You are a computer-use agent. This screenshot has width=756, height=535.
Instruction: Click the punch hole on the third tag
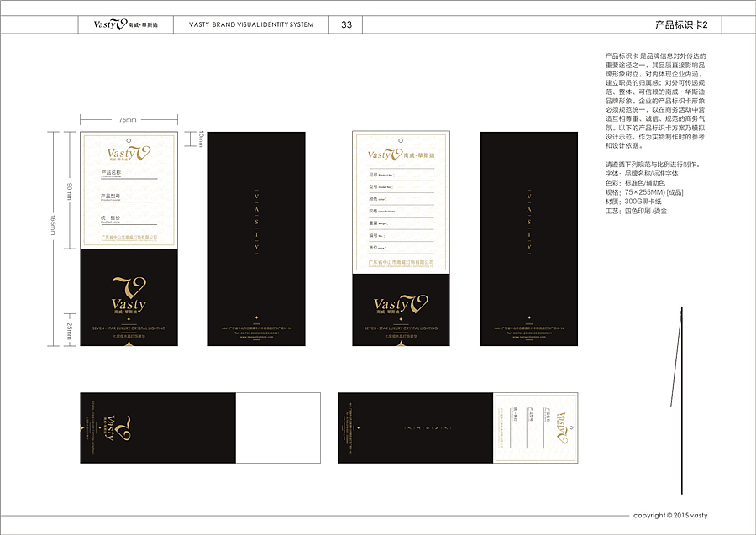[401, 140]
